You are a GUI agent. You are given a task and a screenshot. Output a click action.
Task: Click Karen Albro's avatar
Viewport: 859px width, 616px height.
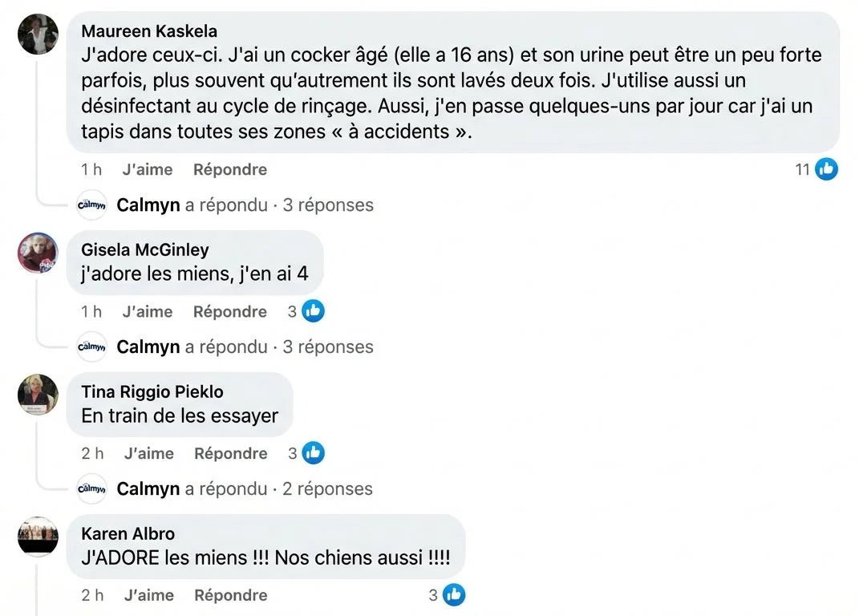(x=38, y=536)
